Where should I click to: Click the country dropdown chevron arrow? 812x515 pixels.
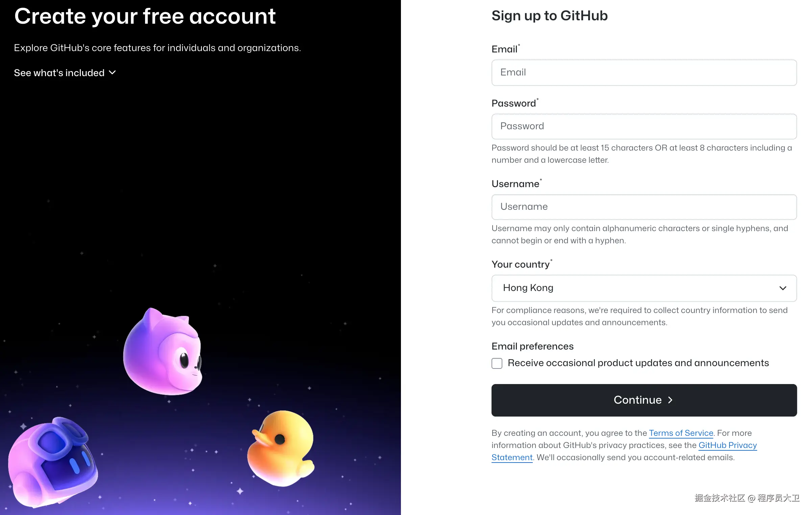click(783, 288)
